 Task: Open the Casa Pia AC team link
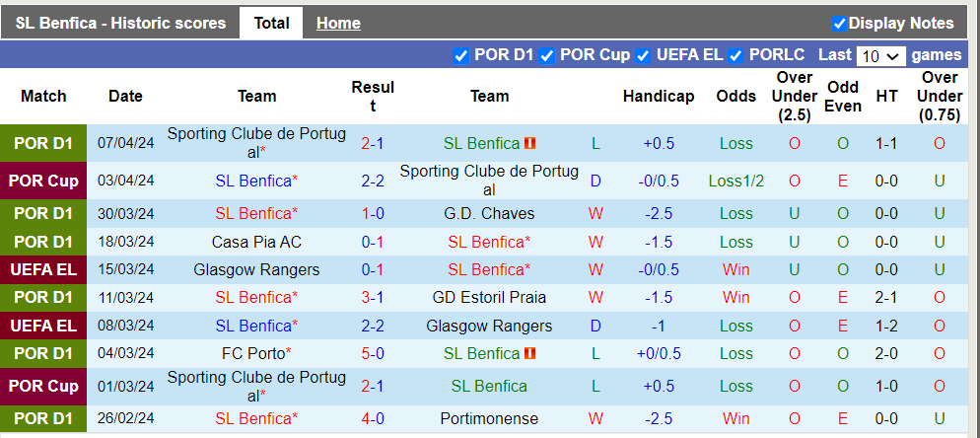(256, 242)
